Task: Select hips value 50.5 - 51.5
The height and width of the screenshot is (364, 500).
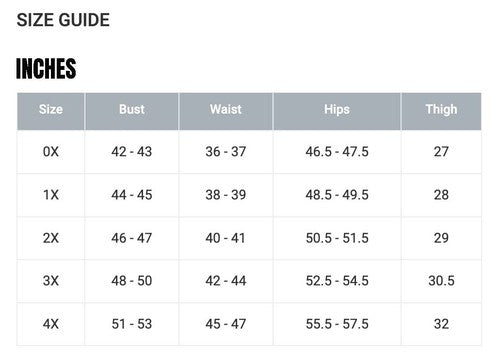Action: coord(337,238)
